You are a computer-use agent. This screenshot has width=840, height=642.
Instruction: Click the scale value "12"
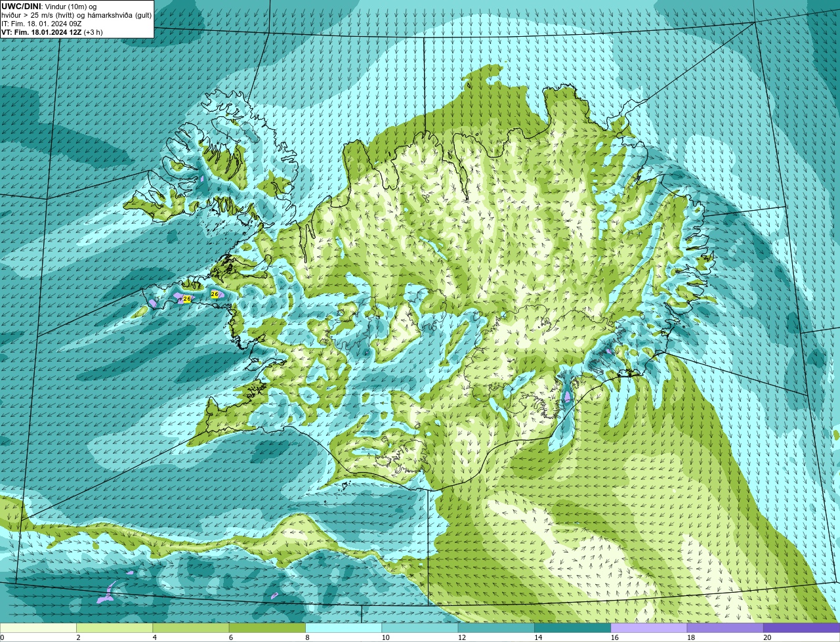(461, 637)
